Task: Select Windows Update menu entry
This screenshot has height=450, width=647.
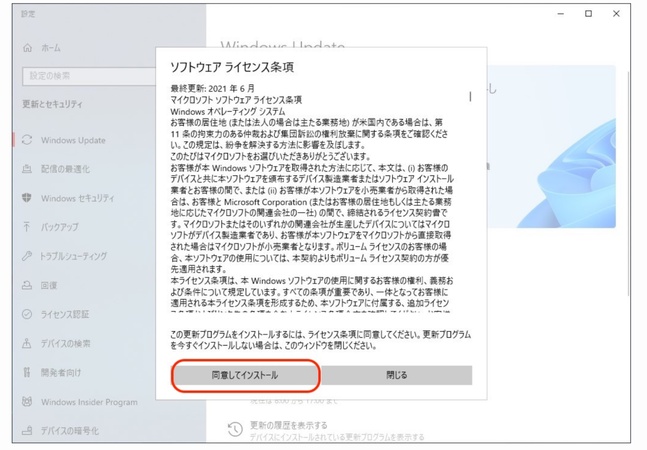Action: pos(73,140)
